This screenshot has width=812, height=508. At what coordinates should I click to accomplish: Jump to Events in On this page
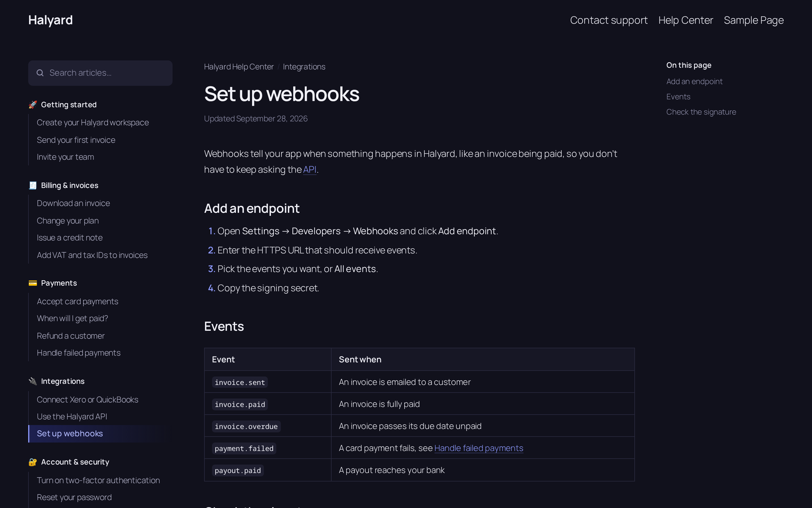(678, 97)
